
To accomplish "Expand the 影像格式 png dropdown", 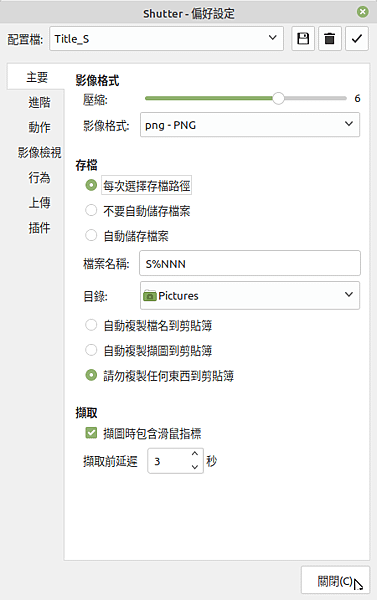I will (x=250, y=125).
